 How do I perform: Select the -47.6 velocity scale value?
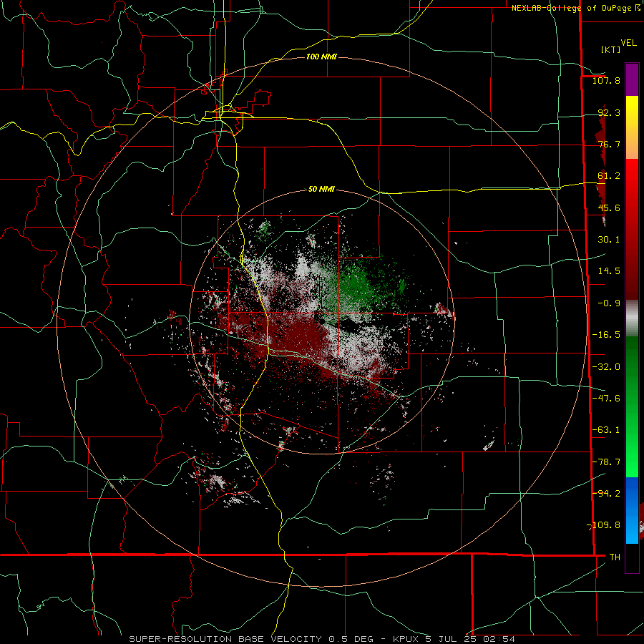coord(606,399)
